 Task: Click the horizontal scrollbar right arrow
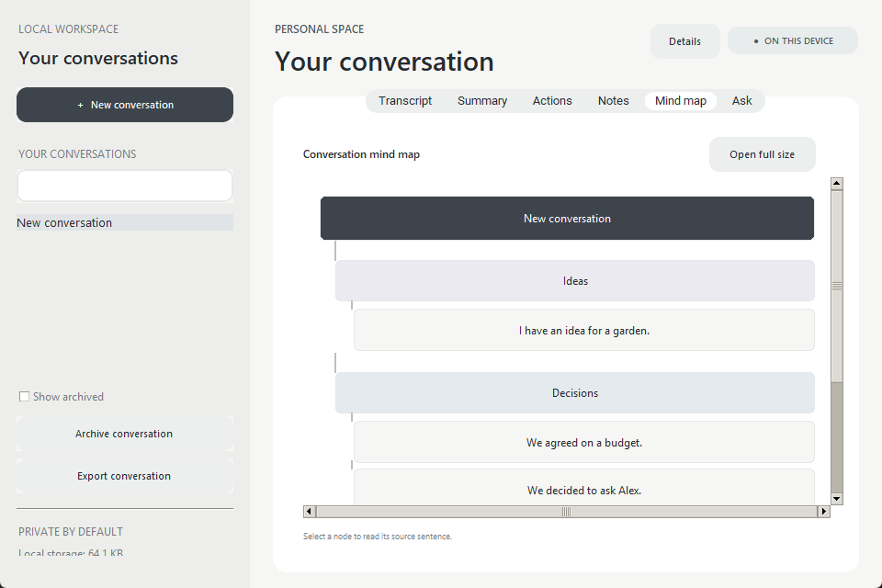[x=824, y=512]
